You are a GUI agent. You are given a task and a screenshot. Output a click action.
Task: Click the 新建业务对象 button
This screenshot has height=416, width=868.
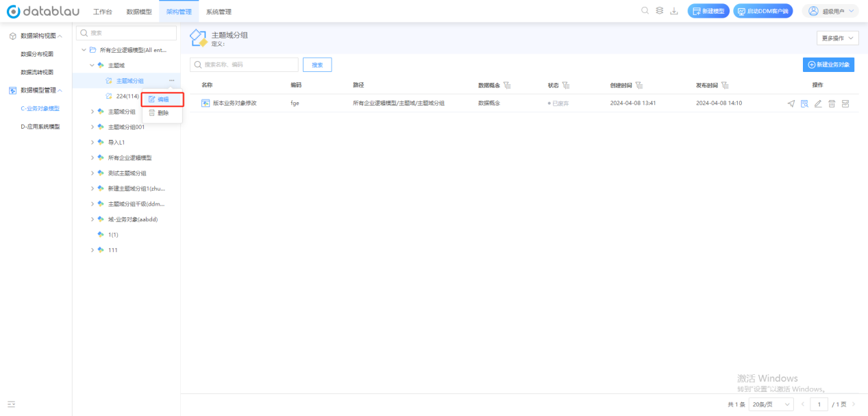pyautogui.click(x=829, y=64)
